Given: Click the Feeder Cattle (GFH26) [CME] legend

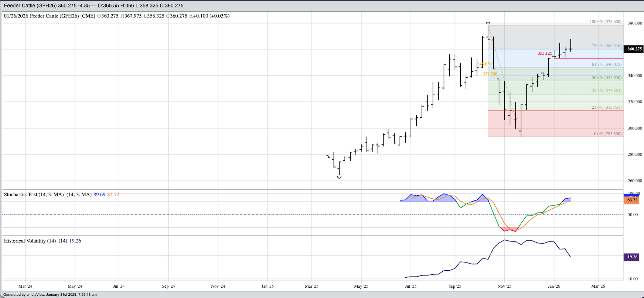Looking at the screenshot, I should 50,16.
